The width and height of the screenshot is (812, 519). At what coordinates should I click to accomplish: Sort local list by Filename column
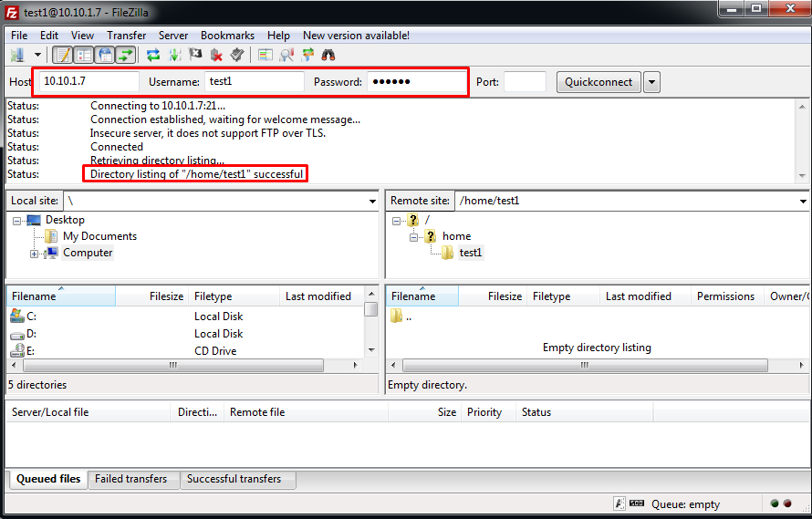(61, 296)
